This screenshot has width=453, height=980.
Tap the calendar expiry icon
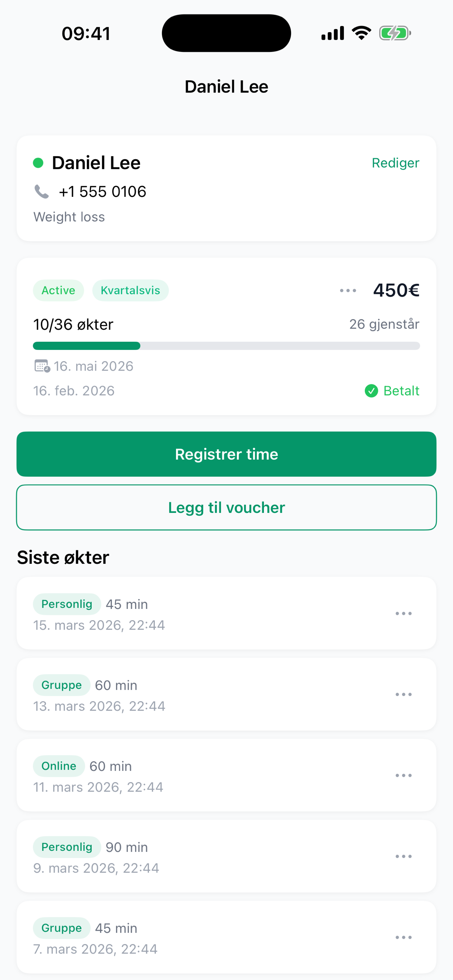pos(42,366)
